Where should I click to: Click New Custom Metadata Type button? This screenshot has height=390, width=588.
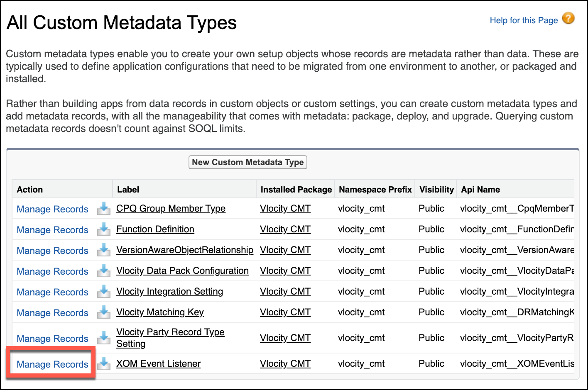248,162
